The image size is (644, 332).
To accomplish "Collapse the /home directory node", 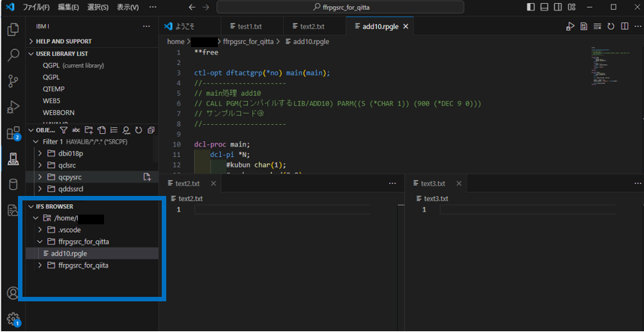I will (x=35, y=218).
